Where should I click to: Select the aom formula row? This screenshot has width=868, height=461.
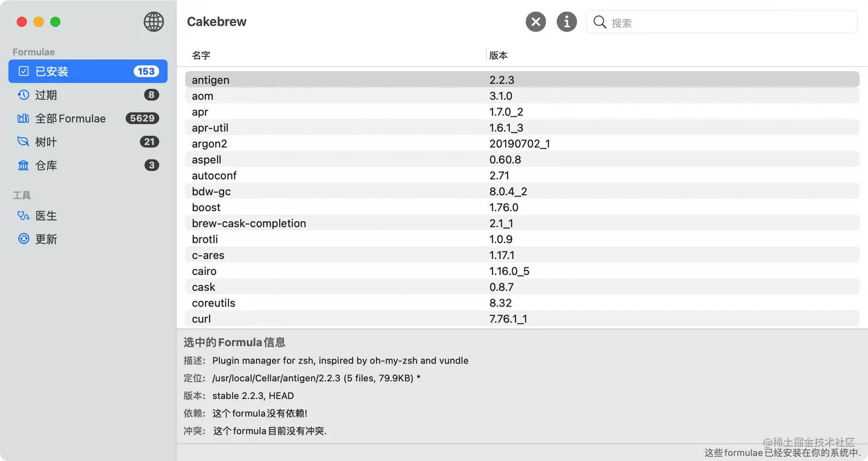[x=522, y=96]
